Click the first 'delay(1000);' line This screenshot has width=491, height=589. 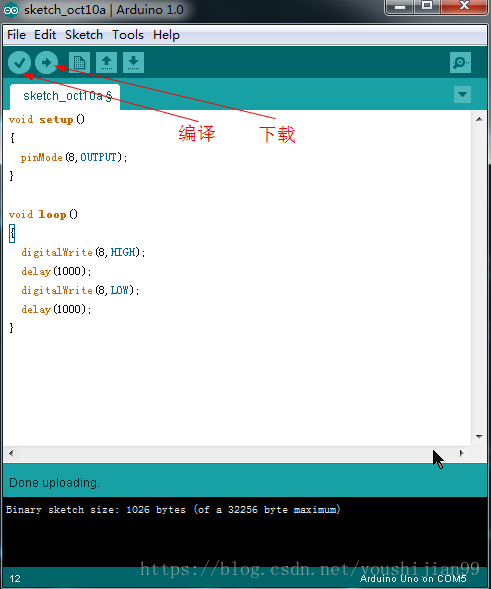pos(56,271)
